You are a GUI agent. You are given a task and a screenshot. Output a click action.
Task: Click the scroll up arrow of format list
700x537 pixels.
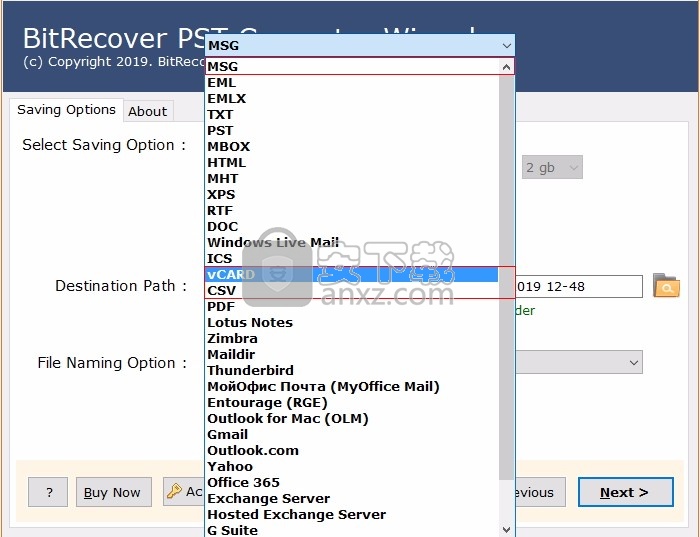(x=506, y=67)
